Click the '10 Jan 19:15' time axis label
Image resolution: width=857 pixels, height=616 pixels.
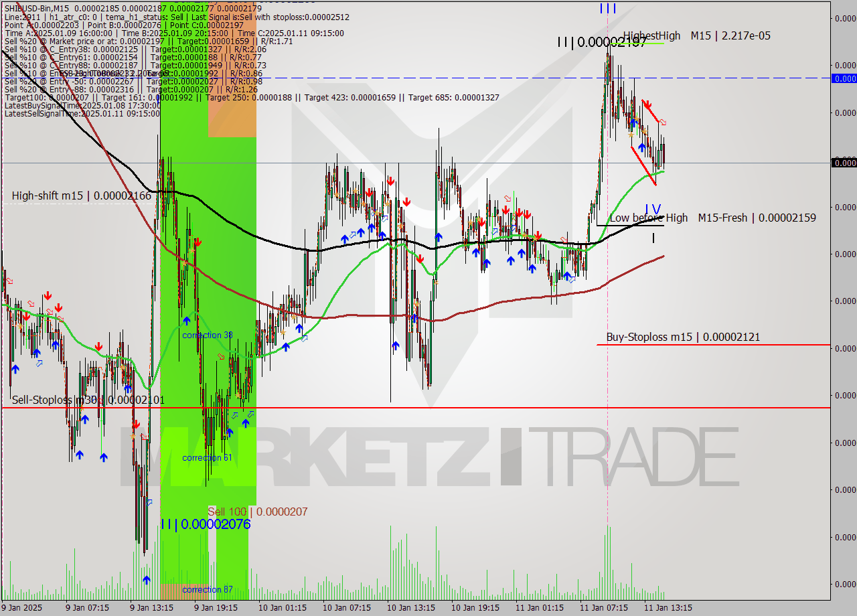coord(475,607)
